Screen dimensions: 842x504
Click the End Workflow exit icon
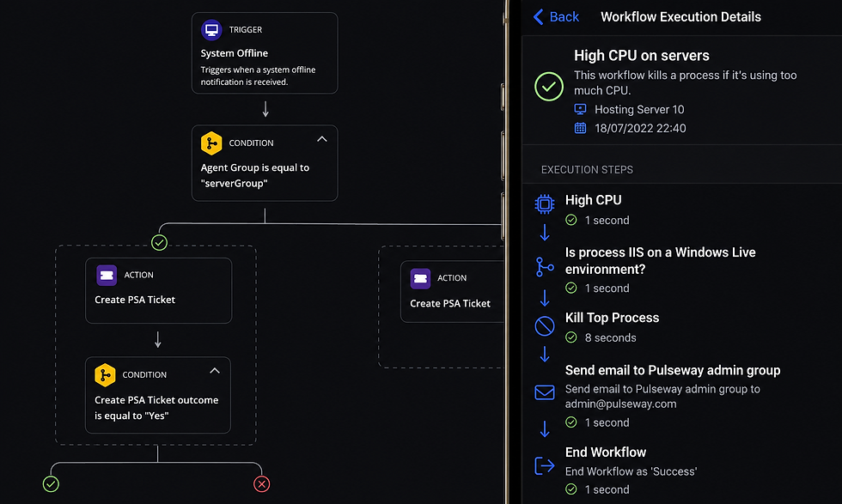point(545,465)
